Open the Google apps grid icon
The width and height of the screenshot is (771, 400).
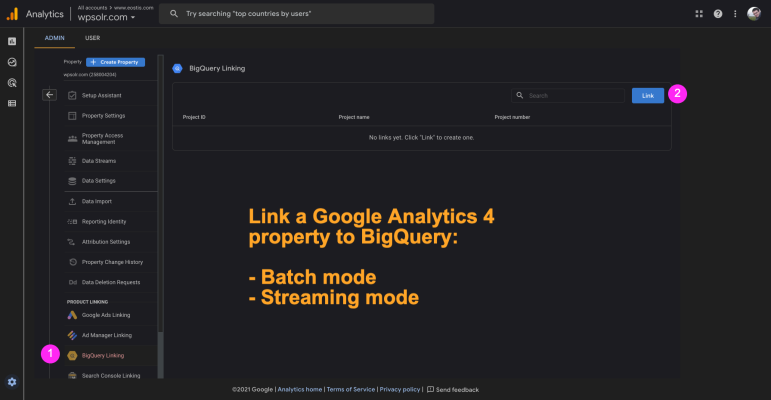699,14
